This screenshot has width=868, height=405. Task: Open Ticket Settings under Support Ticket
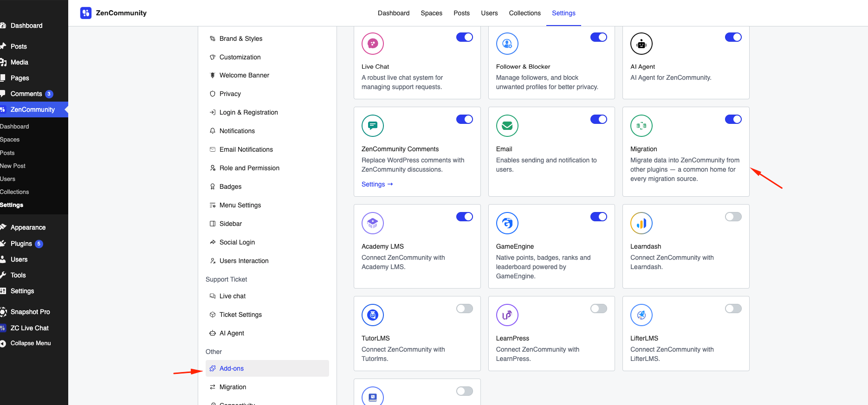click(267, 315)
